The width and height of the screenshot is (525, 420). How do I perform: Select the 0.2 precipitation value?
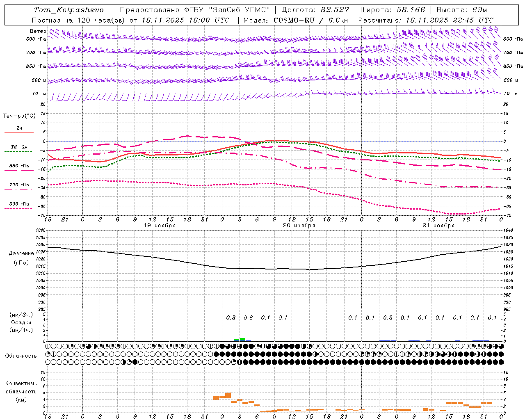pos(388,317)
